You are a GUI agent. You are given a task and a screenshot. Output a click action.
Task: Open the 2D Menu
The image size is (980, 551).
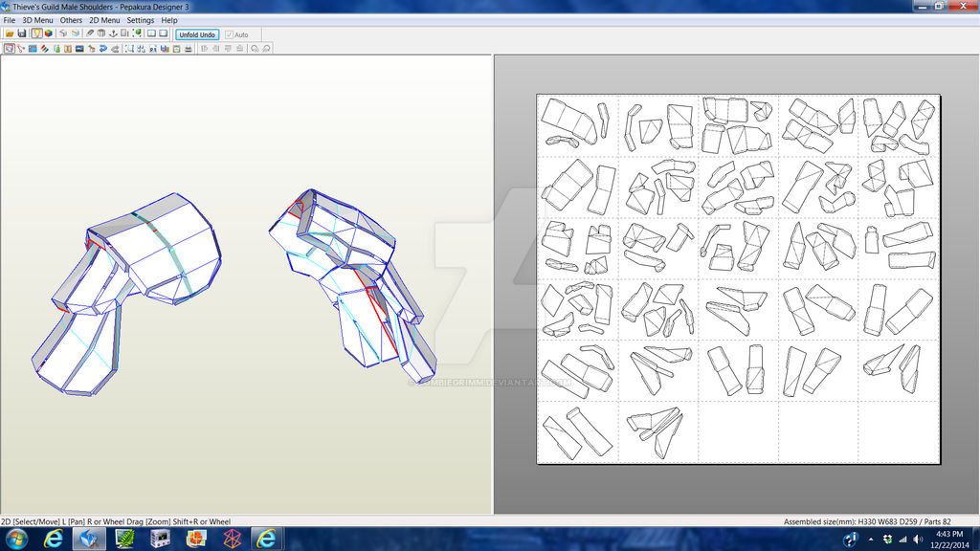(104, 20)
